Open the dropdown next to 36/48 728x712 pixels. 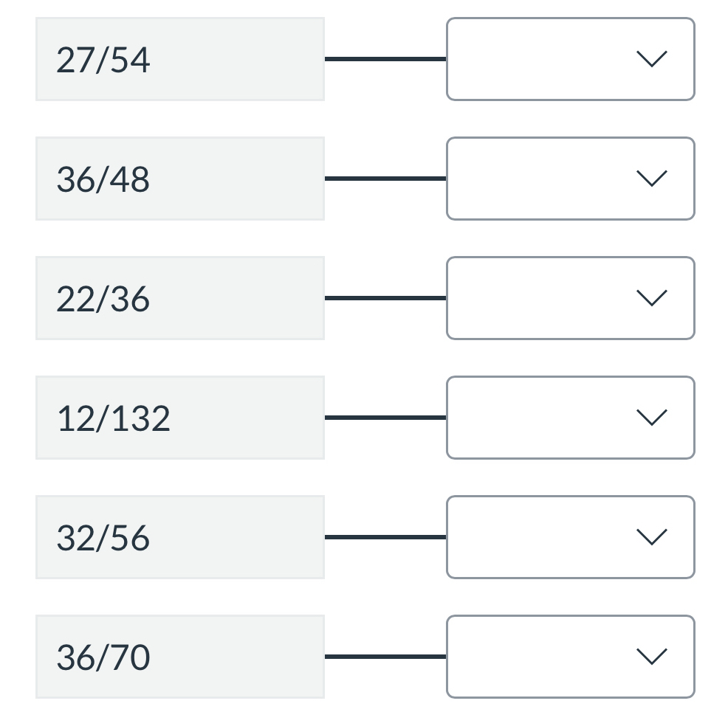click(x=570, y=179)
